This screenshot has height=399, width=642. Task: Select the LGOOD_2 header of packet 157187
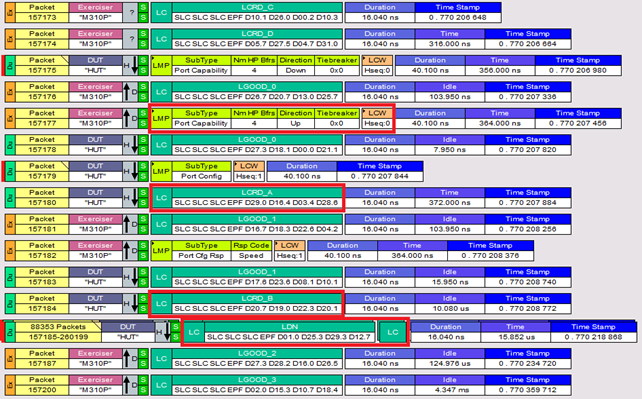click(x=257, y=353)
